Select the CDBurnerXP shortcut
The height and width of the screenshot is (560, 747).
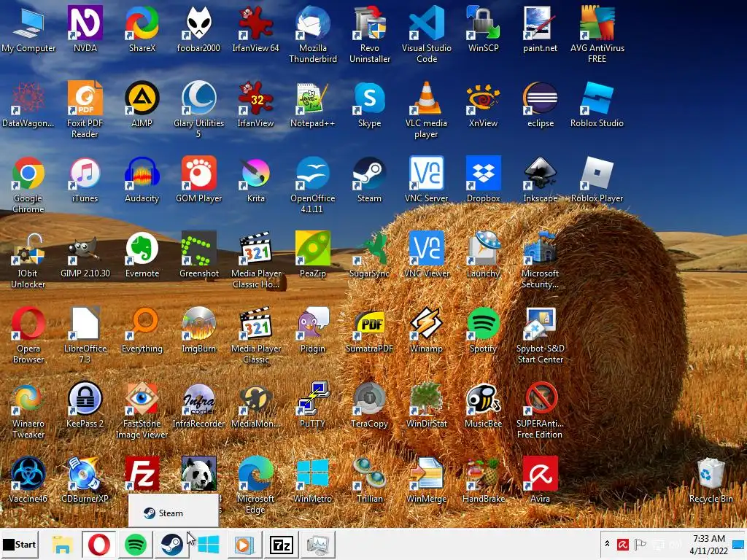point(85,480)
